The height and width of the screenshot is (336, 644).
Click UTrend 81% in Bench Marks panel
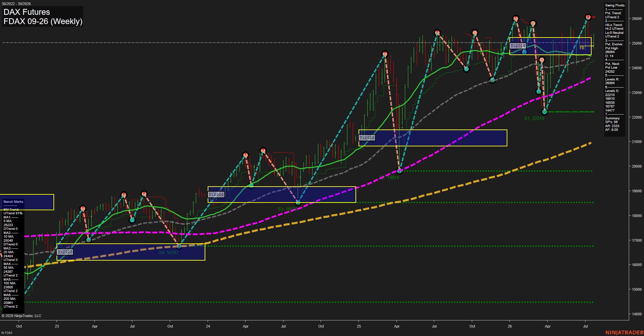click(x=13, y=213)
